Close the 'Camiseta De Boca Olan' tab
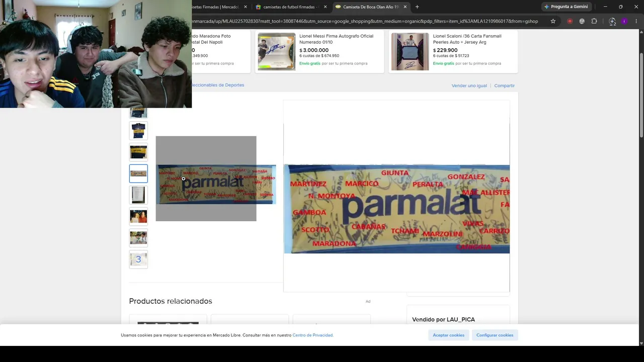The width and height of the screenshot is (644, 362). click(x=405, y=7)
